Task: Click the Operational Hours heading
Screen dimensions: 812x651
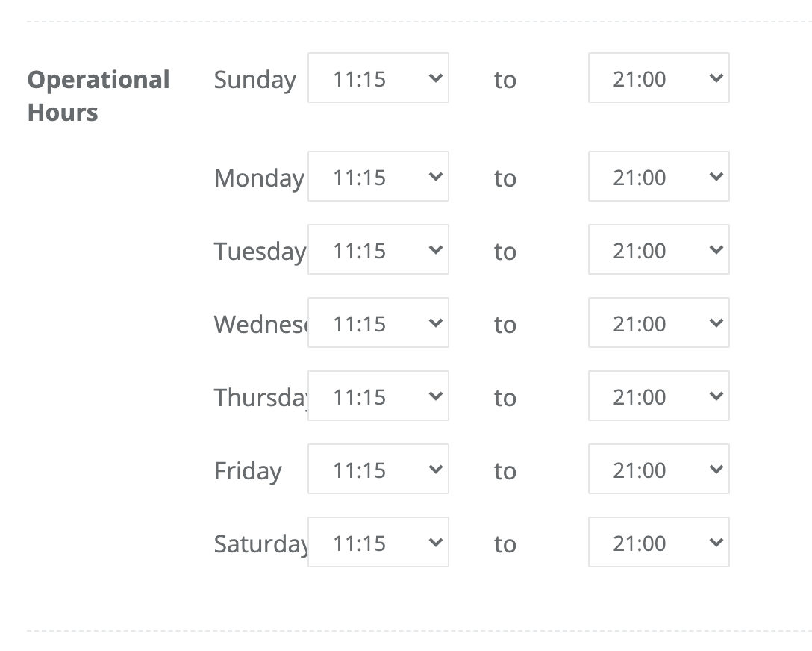Action: click(x=99, y=96)
